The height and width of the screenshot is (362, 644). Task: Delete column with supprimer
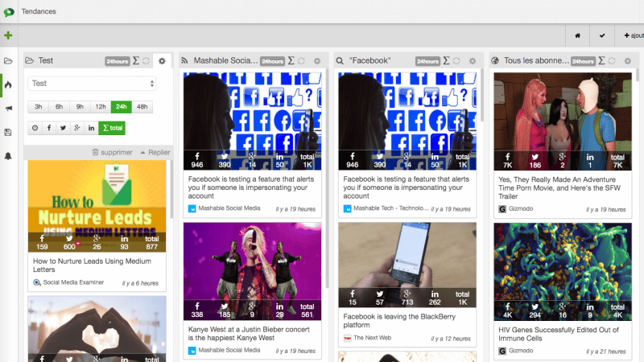(112, 152)
